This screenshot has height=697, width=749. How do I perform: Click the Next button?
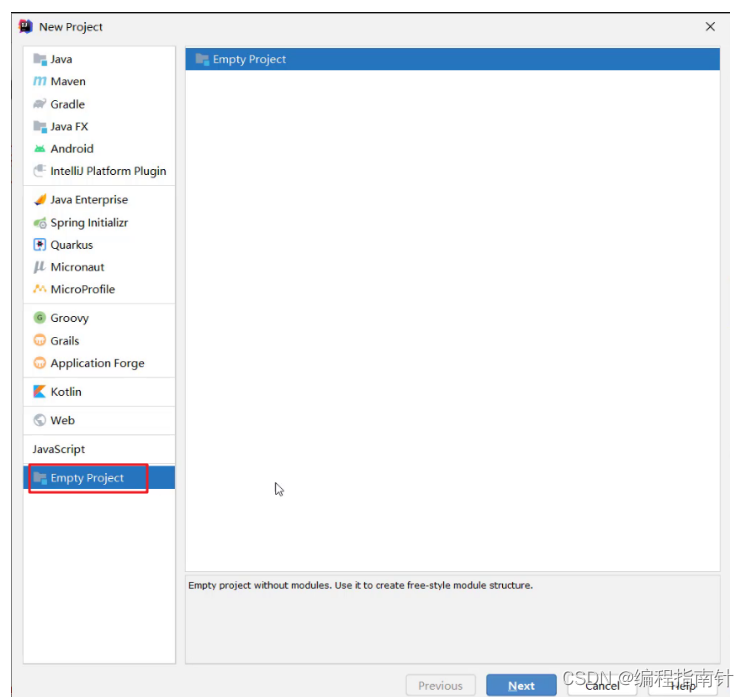521,686
